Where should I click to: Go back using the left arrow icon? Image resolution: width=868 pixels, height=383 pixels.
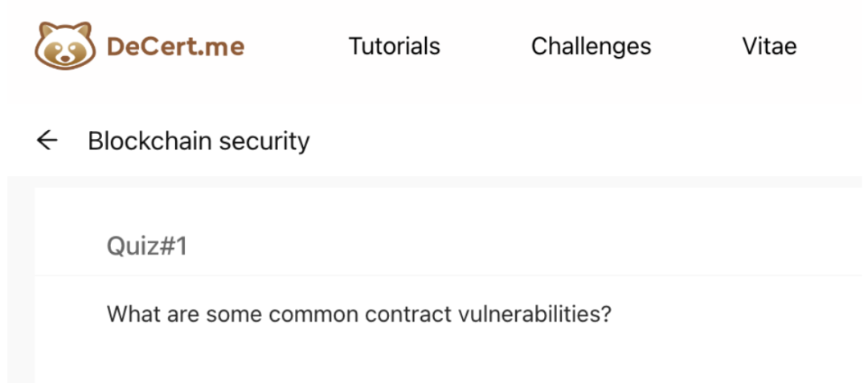47,141
